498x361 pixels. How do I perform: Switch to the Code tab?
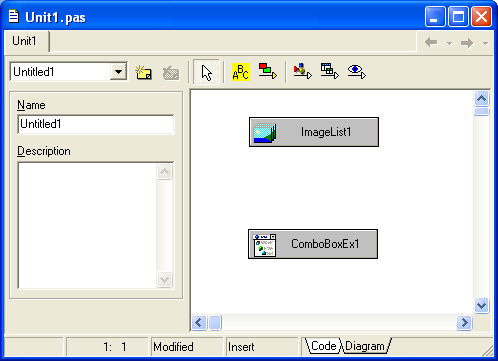323,346
